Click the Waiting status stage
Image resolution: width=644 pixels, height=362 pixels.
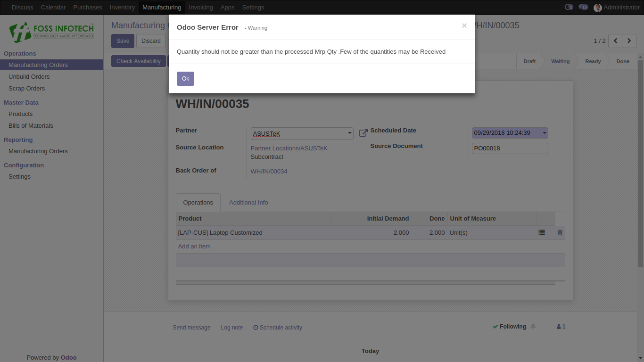pos(560,61)
